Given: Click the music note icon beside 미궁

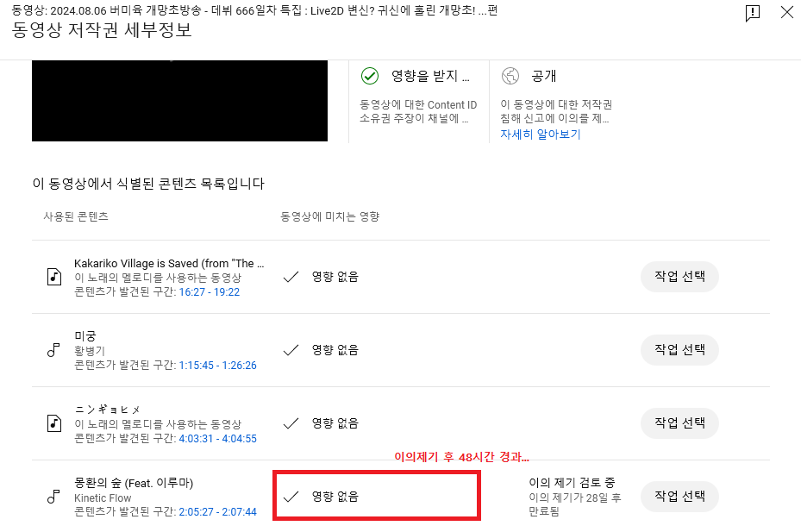Looking at the screenshot, I should coord(53,350).
